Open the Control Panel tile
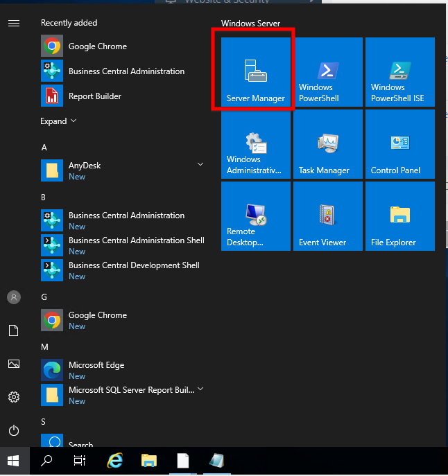Screen dimensions: 448x476 [400, 144]
